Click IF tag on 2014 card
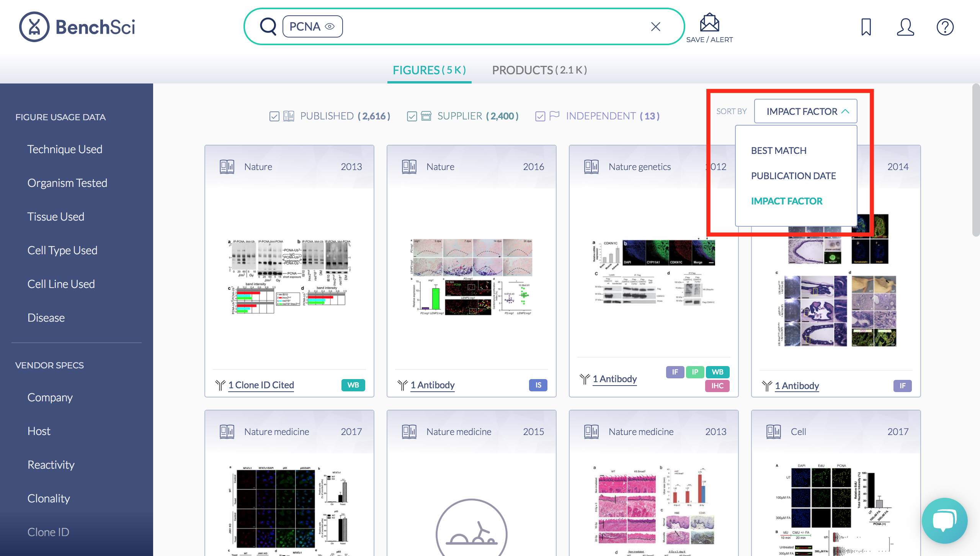The height and width of the screenshot is (556, 980). pos(903,386)
